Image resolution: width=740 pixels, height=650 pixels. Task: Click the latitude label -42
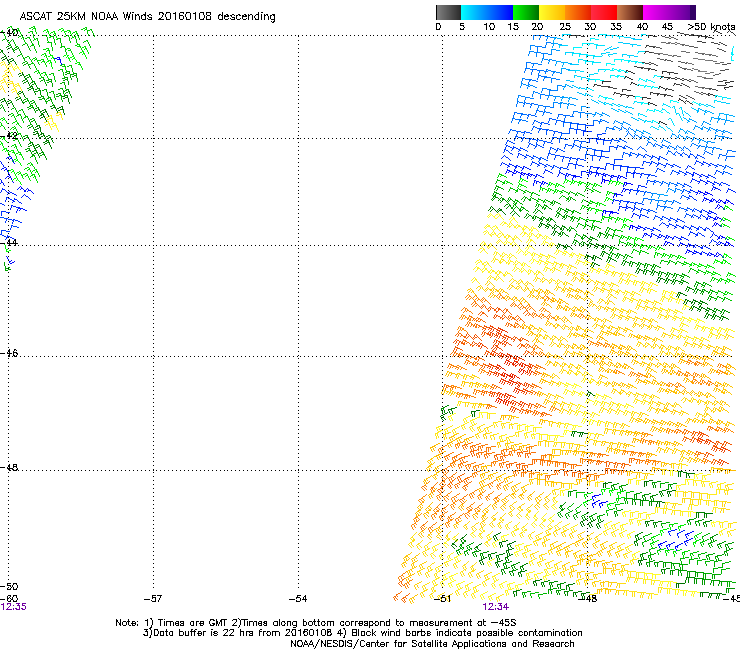click(9, 135)
